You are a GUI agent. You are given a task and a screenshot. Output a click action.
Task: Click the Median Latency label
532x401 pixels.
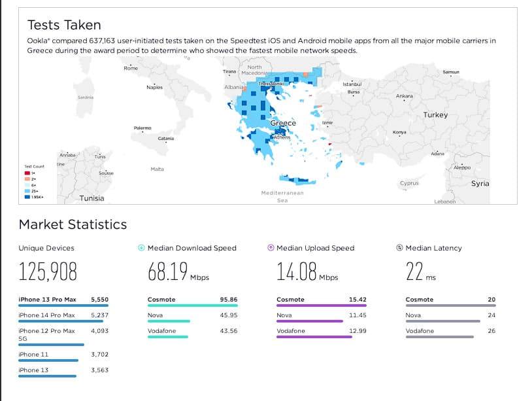[433, 248]
